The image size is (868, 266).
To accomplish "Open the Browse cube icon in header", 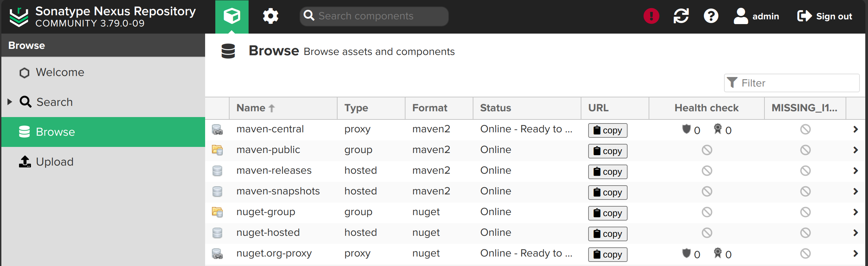I will [232, 16].
